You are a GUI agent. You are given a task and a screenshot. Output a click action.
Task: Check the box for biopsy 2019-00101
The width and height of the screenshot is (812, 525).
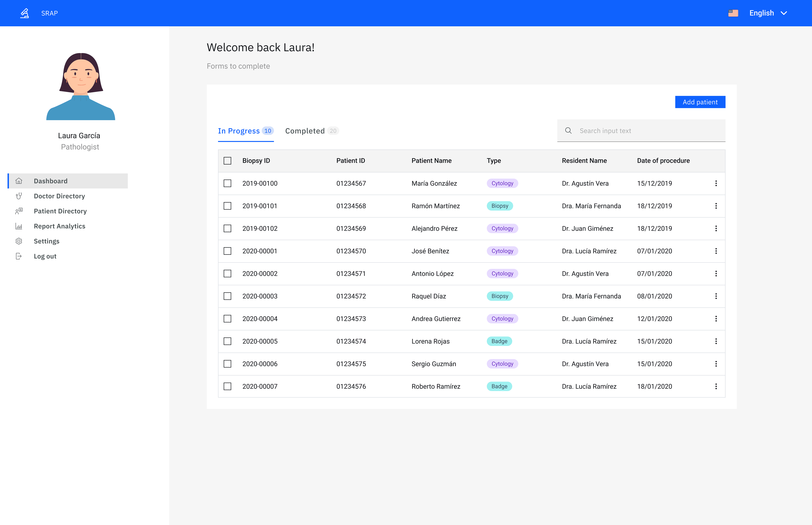[227, 206]
